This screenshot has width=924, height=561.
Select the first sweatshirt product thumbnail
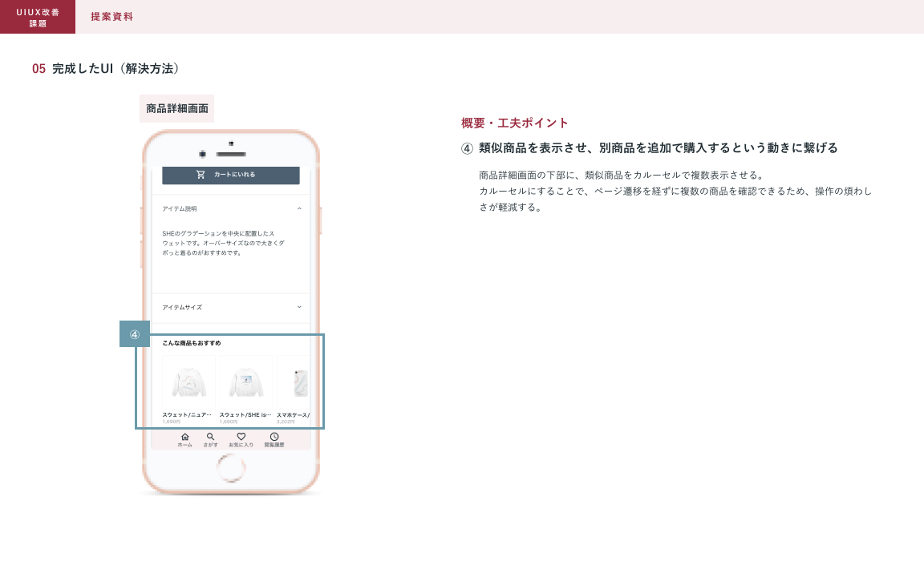click(x=188, y=383)
